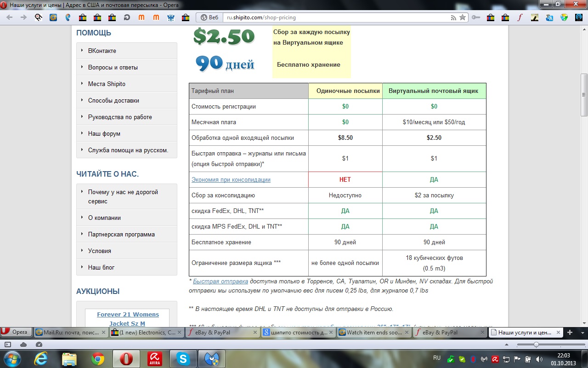Click the back navigation arrow

[10, 17]
